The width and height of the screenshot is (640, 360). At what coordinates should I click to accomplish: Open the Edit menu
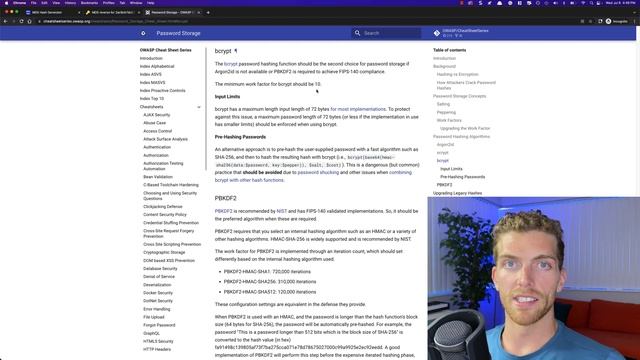point(44,3)
